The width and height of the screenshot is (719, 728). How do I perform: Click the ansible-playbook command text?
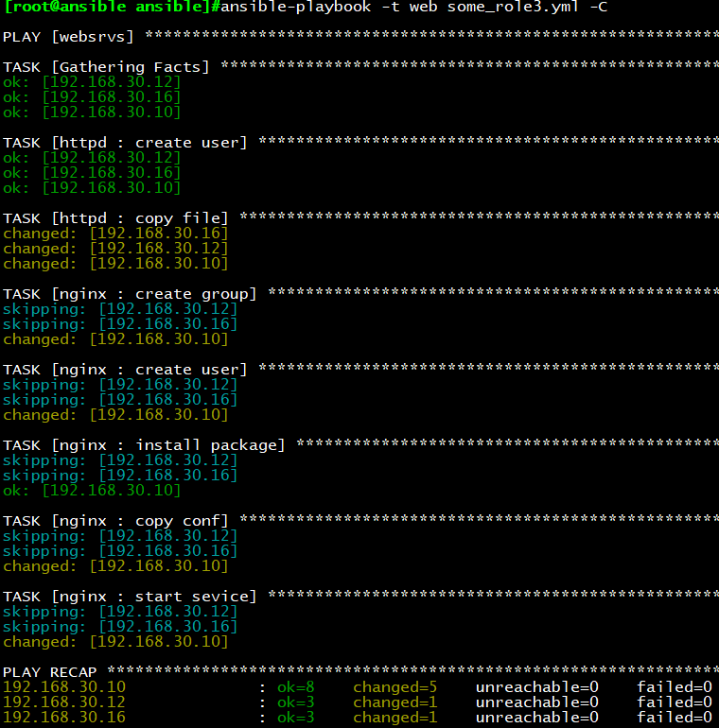[x=413, y=7]
